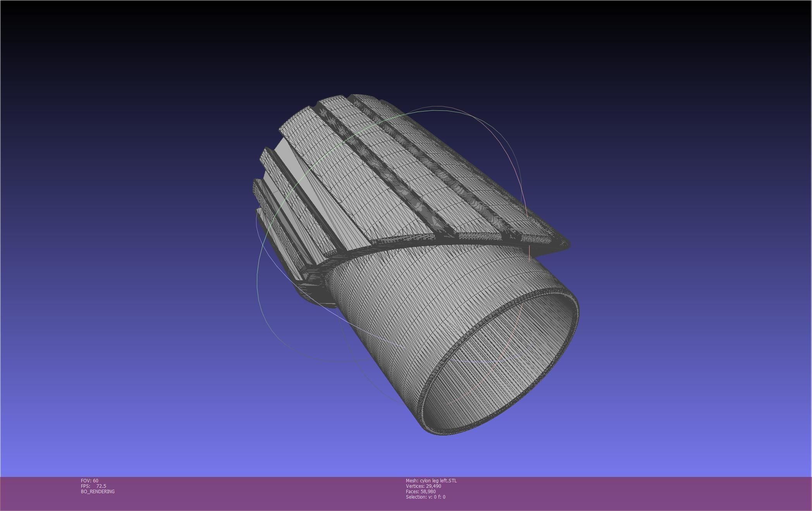Click the purple info bar at the bottom
Image resolution: width=812 pixels, height=511 pixels.
coord(620,494)
